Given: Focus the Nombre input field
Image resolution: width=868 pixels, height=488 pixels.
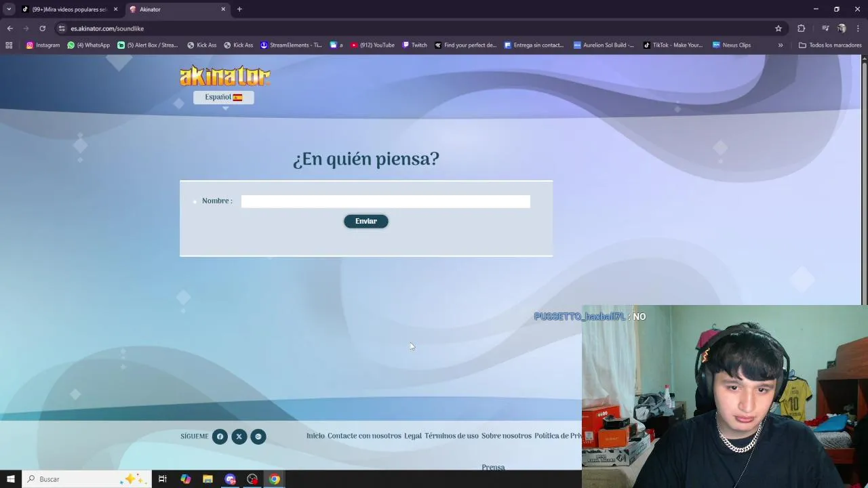Looking at the screenshot, I should click(x=386, y=201).
